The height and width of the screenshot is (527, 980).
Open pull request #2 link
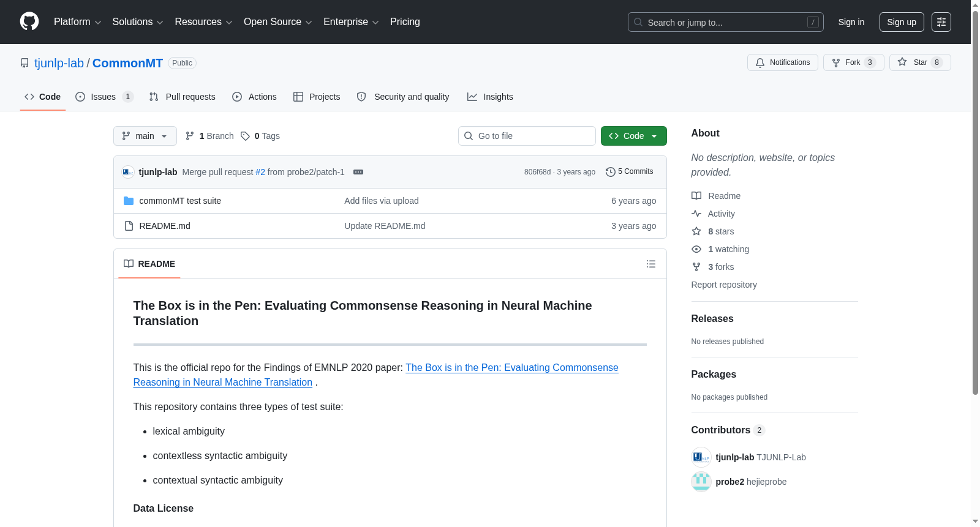[260, 172]
